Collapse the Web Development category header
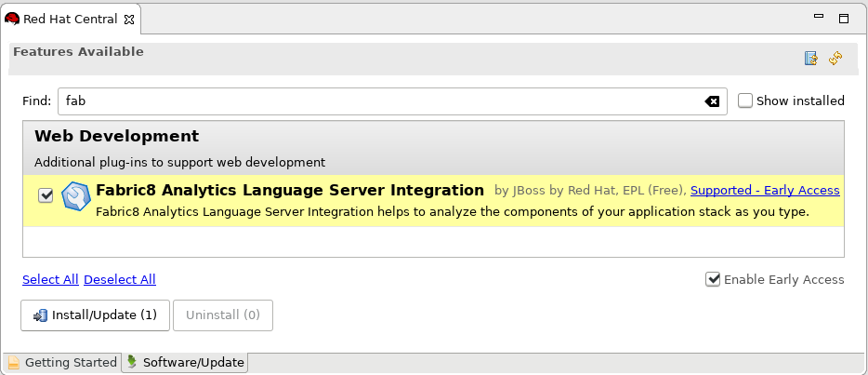The height and width of the screenshot is (375, 868). click(116, 136)
